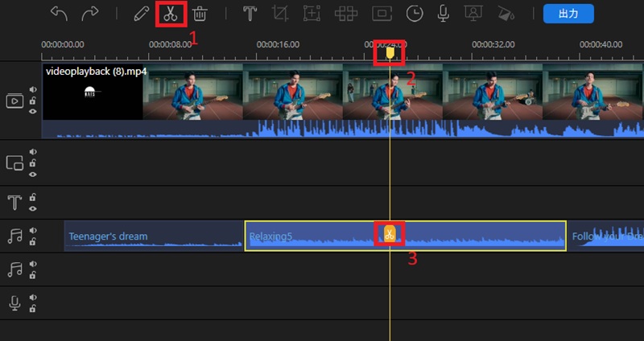Select the freeze frame tool
Viewport: 644px width, 341px height.
(382, 14)
